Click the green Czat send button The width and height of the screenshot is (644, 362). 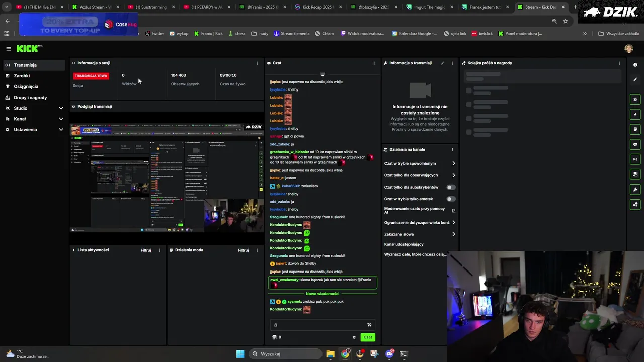point(368,337)
